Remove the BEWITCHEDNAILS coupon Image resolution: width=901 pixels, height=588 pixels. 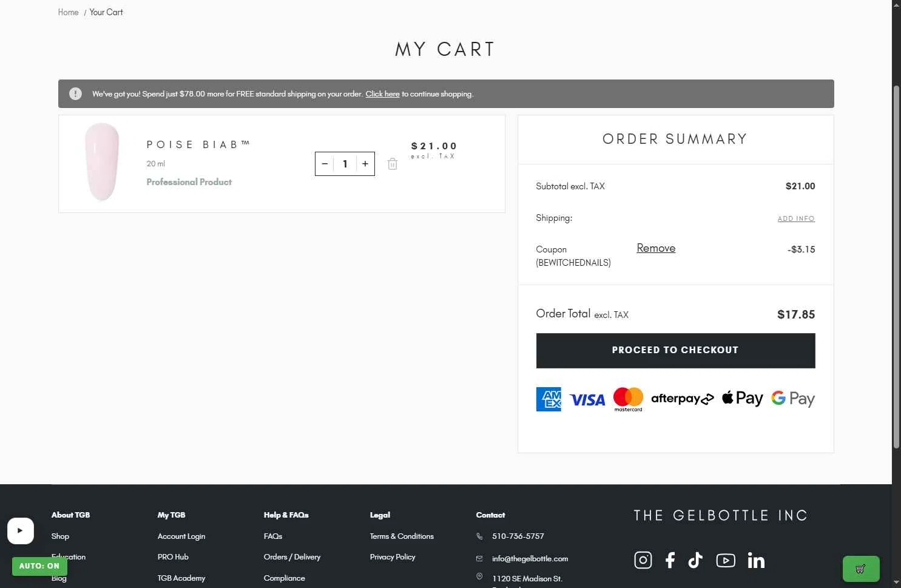[x=656, y=248]
